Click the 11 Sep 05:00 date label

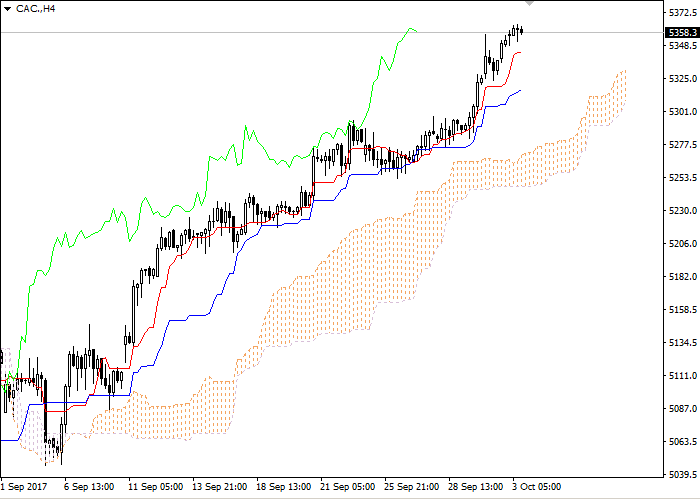point(155,487)
